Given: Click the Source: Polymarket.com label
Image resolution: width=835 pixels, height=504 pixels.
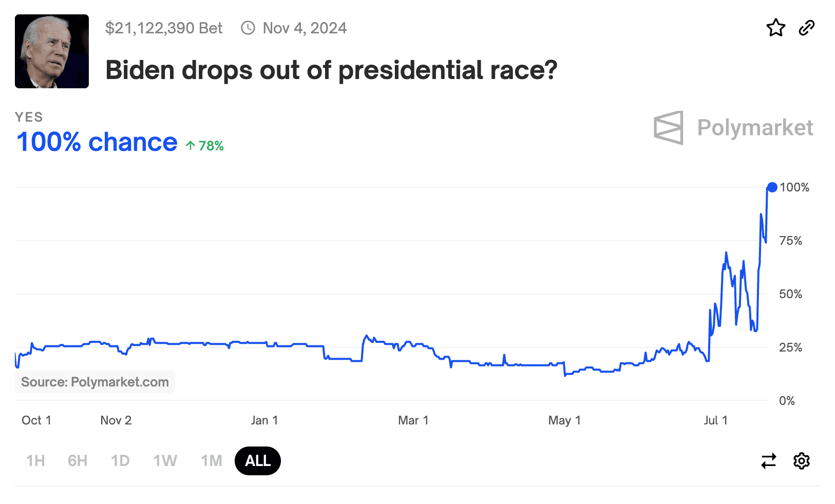Looking at the screenshot, I should 95,382.
